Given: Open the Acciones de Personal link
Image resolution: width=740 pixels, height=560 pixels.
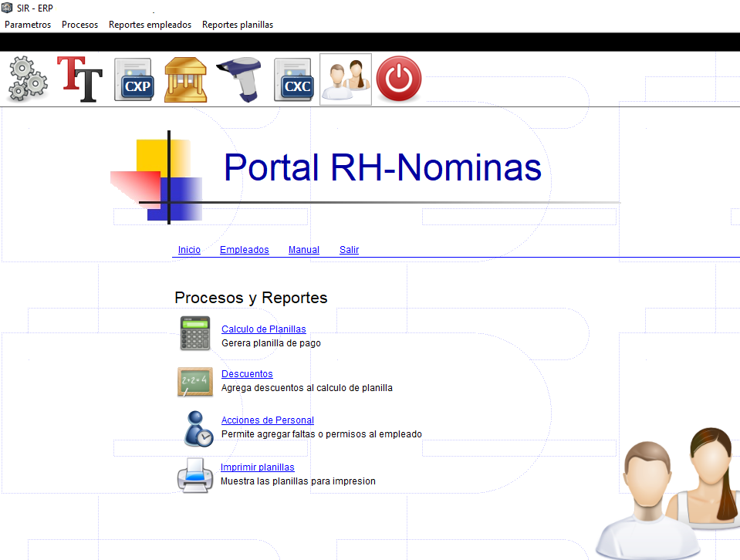Looking at the screenshot, I should (268, 420).
